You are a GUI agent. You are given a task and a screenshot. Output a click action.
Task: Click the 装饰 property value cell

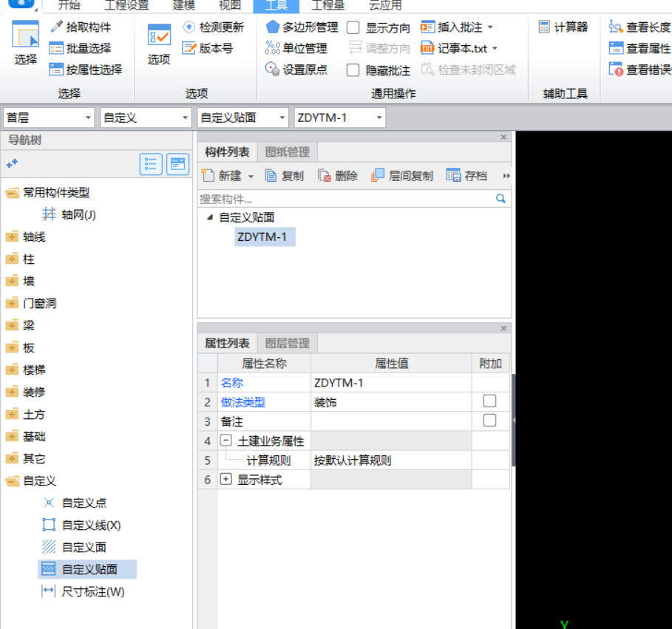coord(391,402)
